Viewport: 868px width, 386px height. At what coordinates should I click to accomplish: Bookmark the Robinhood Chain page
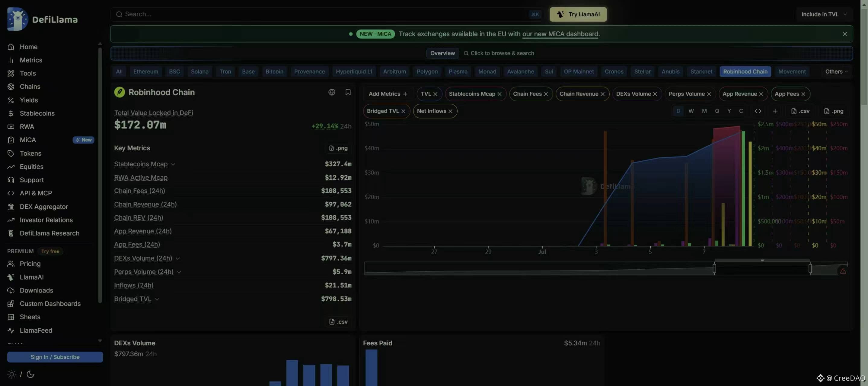[348, 92]
